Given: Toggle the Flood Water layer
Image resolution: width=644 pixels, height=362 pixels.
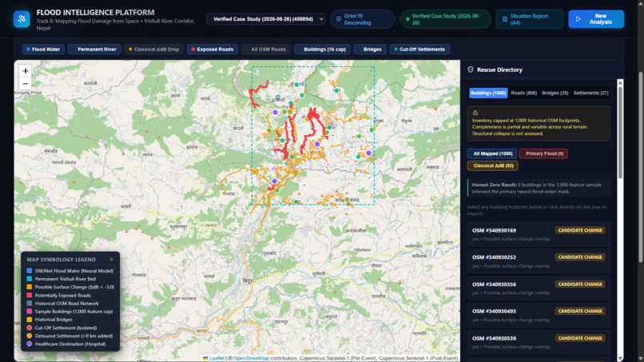Looking at the screenshot, I should tap(43, 50).
